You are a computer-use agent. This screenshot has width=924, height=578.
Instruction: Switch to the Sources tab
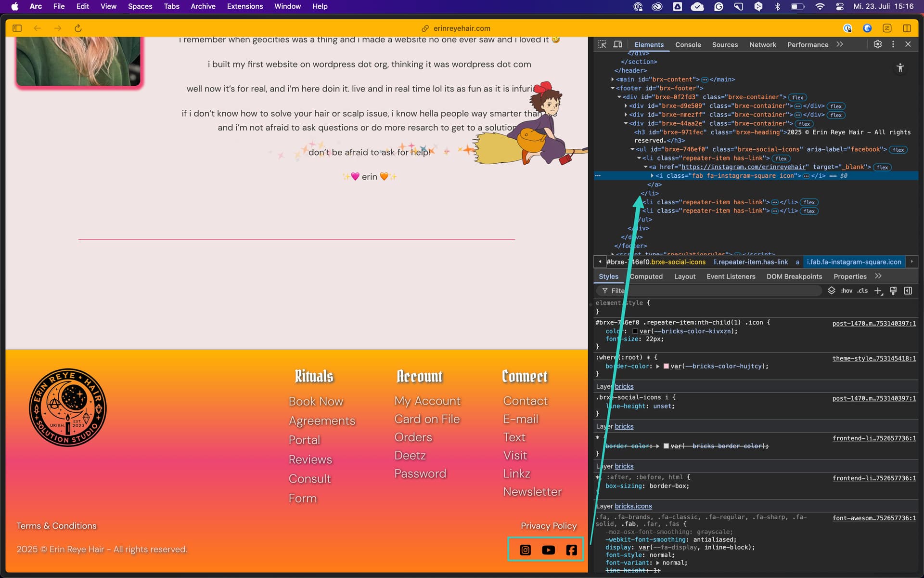(725, 45)
